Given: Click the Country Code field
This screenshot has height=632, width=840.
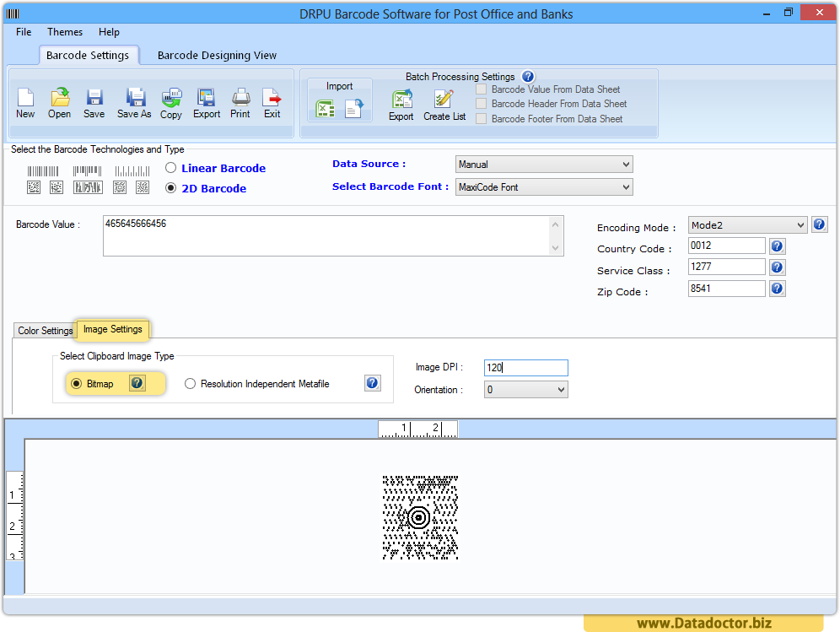Looking at the screenshot, I should coord(726,246).
